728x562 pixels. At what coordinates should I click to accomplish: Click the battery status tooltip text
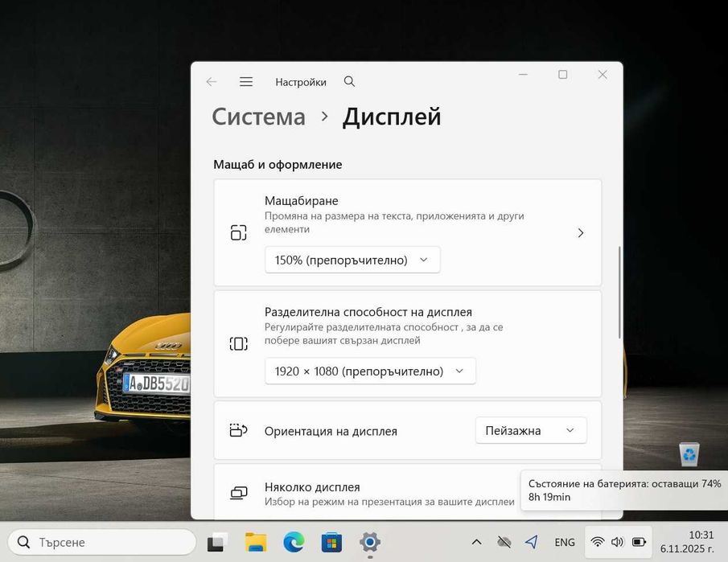[624, 490]
